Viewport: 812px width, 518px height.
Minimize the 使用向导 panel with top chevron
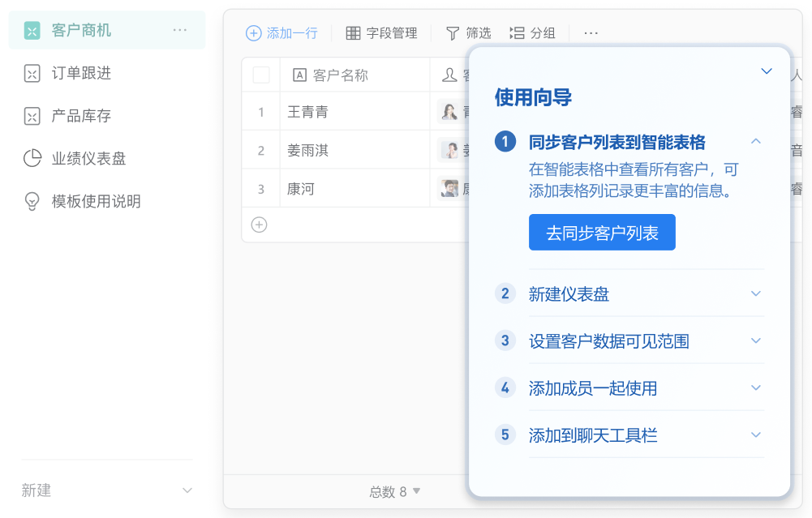pos(767,71)
